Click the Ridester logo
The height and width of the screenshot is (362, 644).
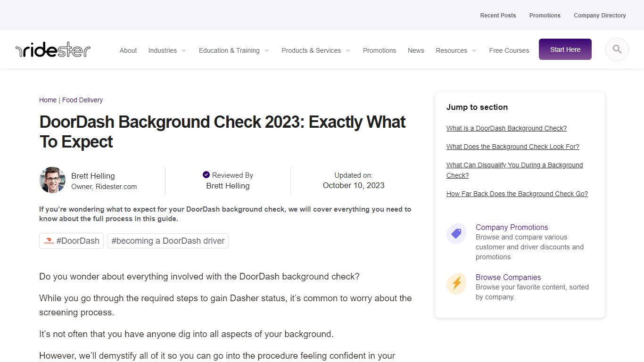pos(53,50)
